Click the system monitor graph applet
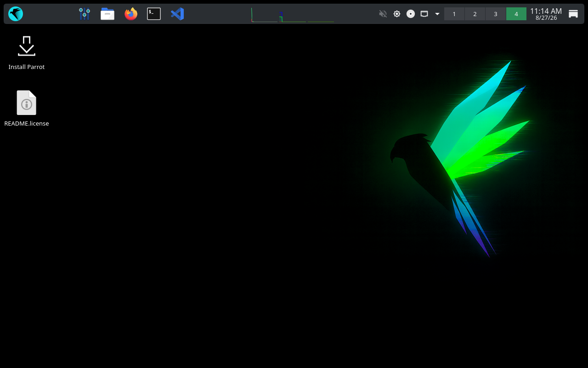 pyautogui.click(x=293, y=14)
